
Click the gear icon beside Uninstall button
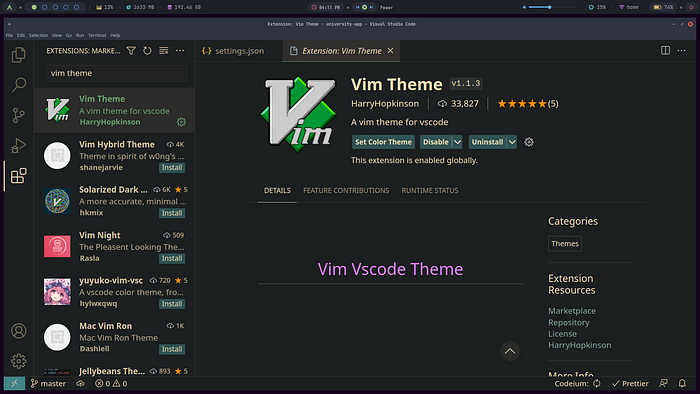pos(529,142)
